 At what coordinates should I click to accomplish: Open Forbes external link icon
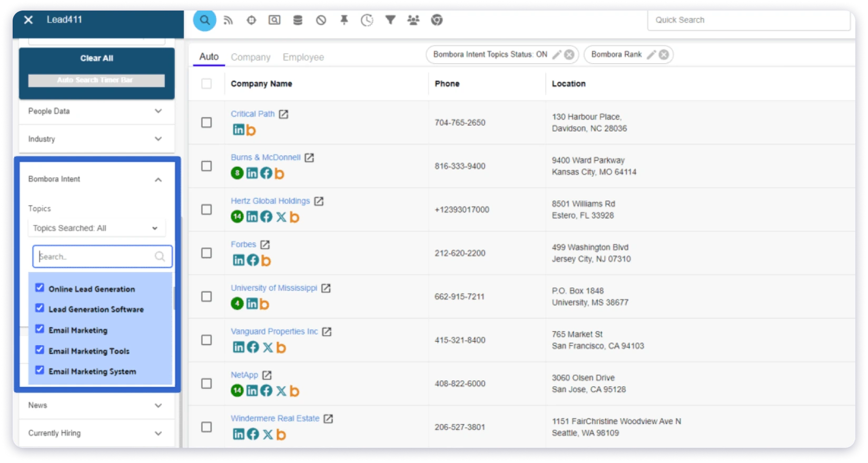click(x=265, y=244)
